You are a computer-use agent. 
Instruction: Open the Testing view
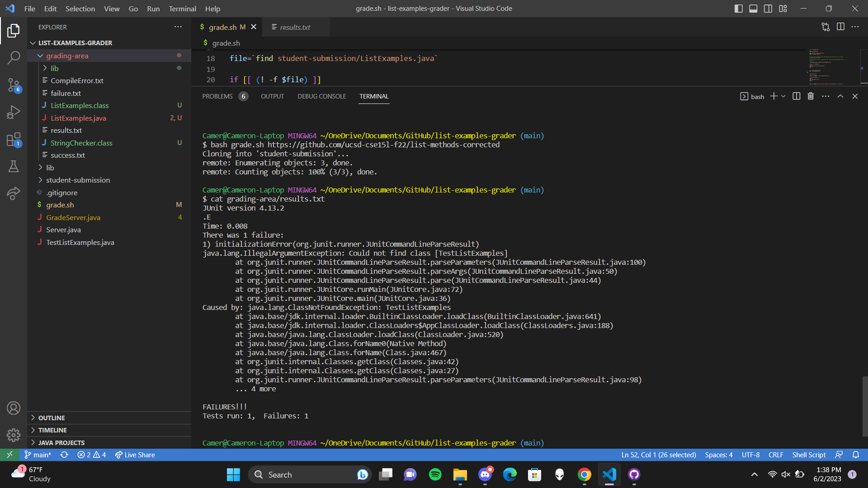click(14, 166)
